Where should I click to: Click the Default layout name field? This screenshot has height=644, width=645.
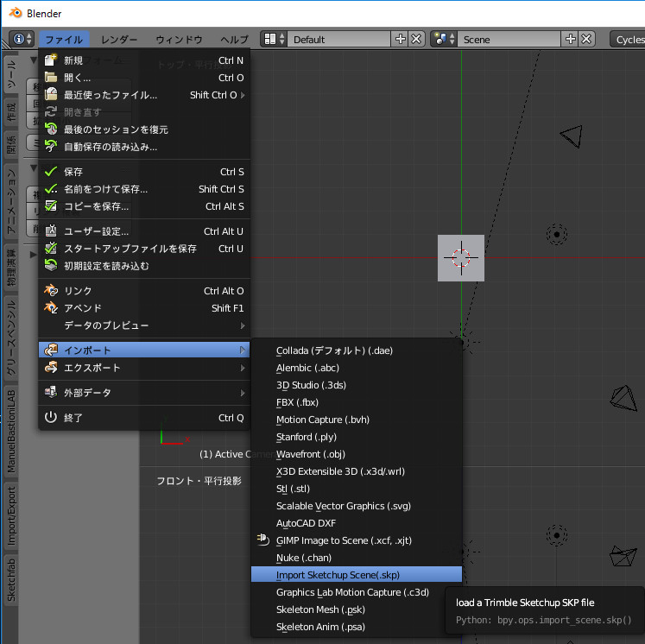point(339,39)
